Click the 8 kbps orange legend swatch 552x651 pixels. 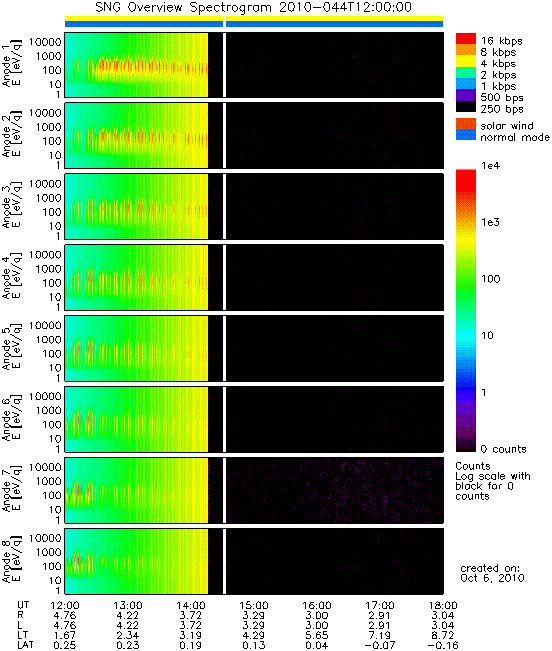[466, 49]
